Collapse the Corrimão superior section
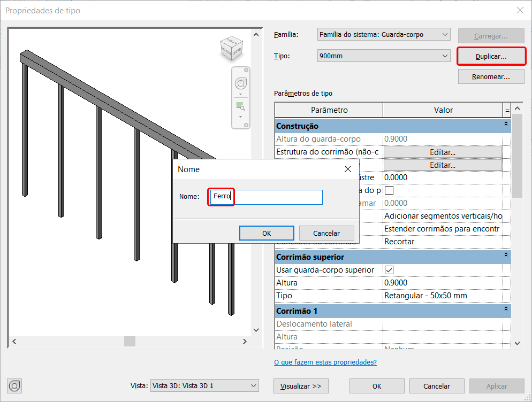The image size is (532, 402). pos(506,257)
